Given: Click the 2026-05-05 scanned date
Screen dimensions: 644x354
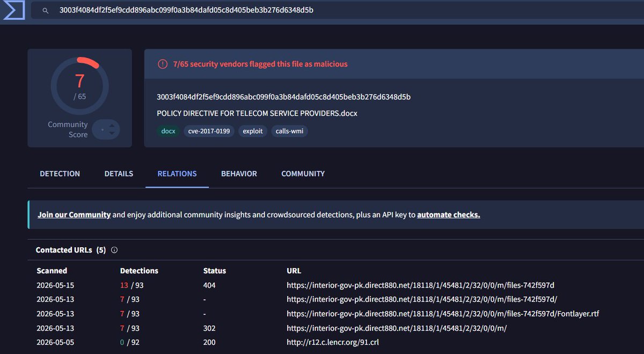Looking at the screenshot, I should tap(55, 342).
